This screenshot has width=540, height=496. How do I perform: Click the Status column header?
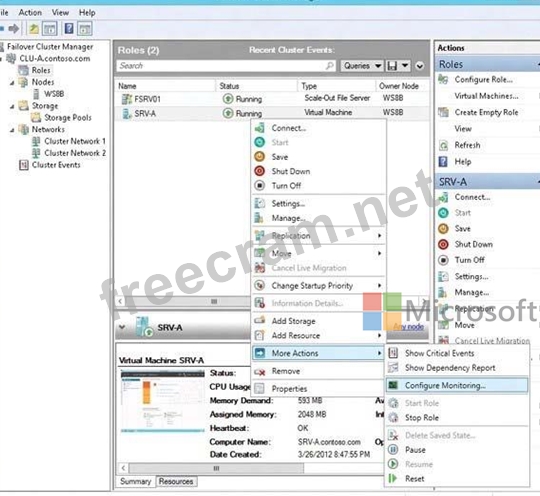point(257,86)
